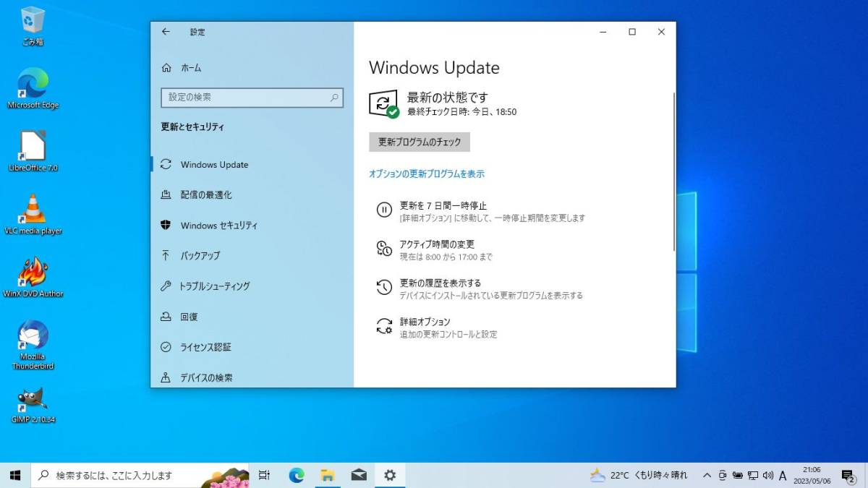Viewport: 868px width, 488px height.
Task: Click the 更新とセキュリティ heading
Action: coord(192,127)
